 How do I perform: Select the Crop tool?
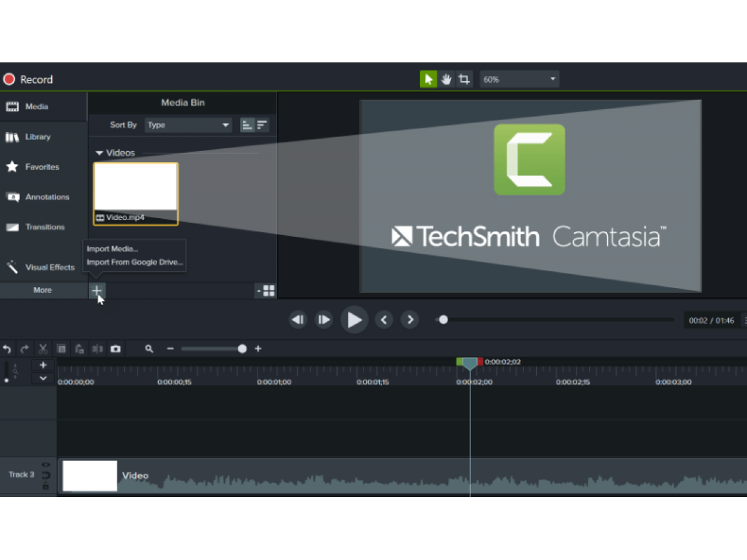coord(464,79)
